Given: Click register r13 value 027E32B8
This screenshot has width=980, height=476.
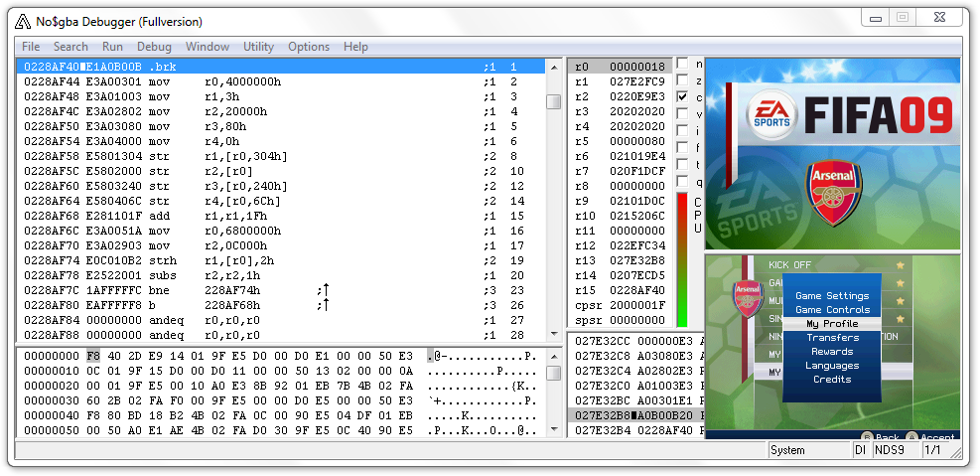Looking at the screenshot, I should pyautogui.click(x=637, y=260).
